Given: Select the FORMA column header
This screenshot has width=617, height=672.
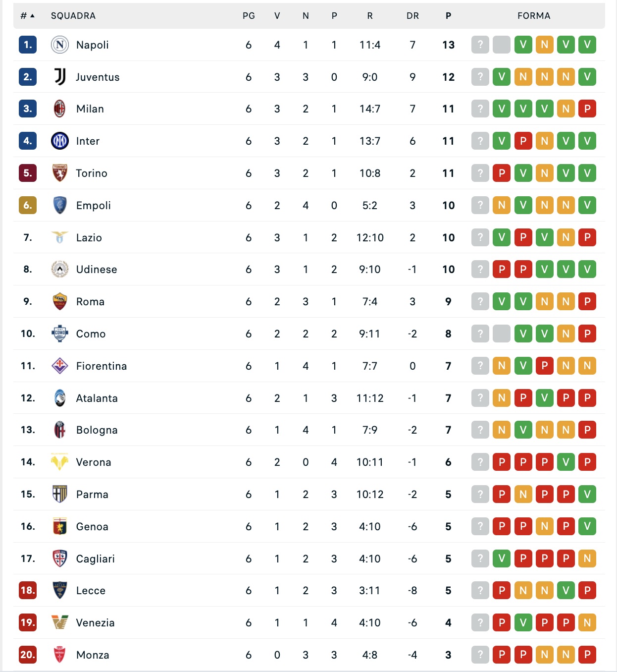Looking at the screenshot, I should pyautogui.click(x=534, y=16).
